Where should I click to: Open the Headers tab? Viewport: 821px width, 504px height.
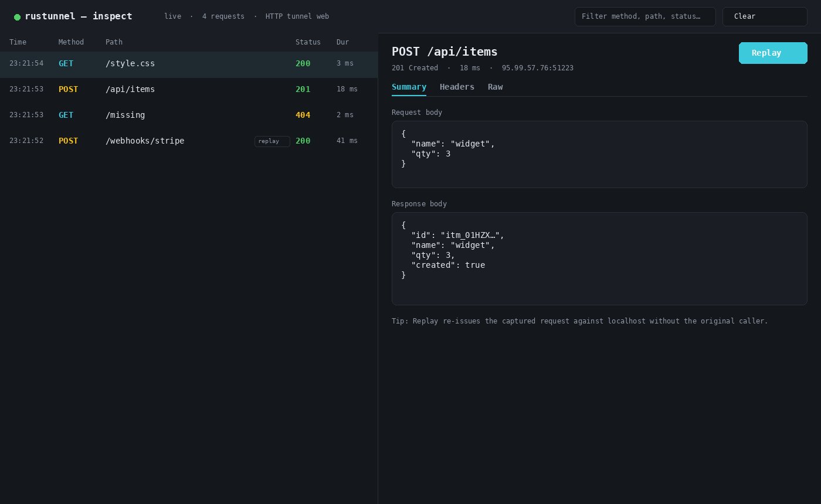click(457, 87)
